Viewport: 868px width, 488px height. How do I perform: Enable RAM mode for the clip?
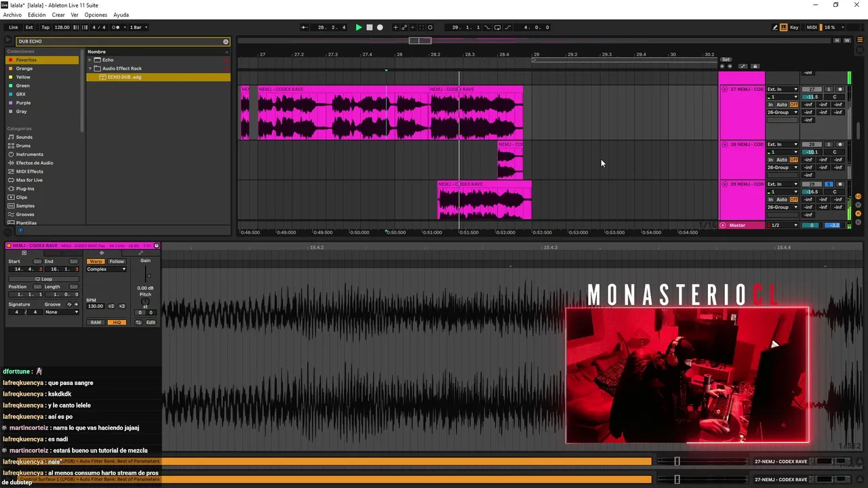(x=96, y=323)
